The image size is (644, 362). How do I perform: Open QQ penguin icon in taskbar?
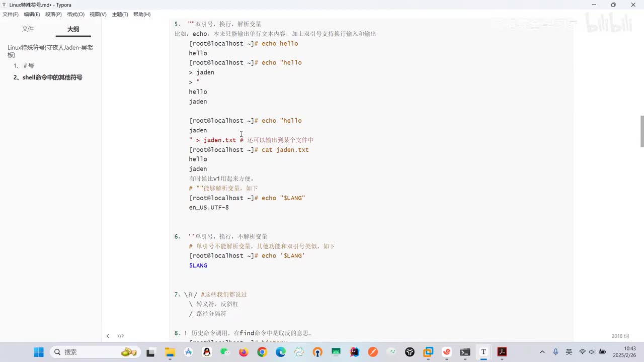coord(207,352)
